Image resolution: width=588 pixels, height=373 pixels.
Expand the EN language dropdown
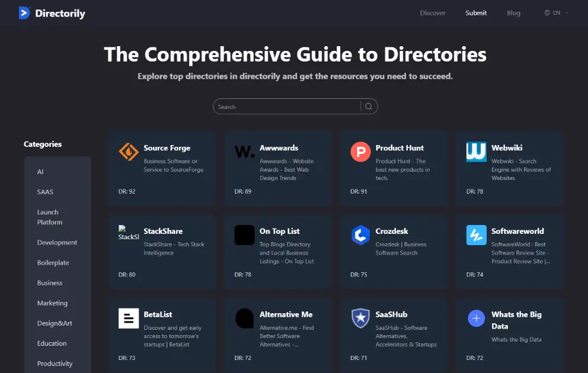click(x=556, y=12)
